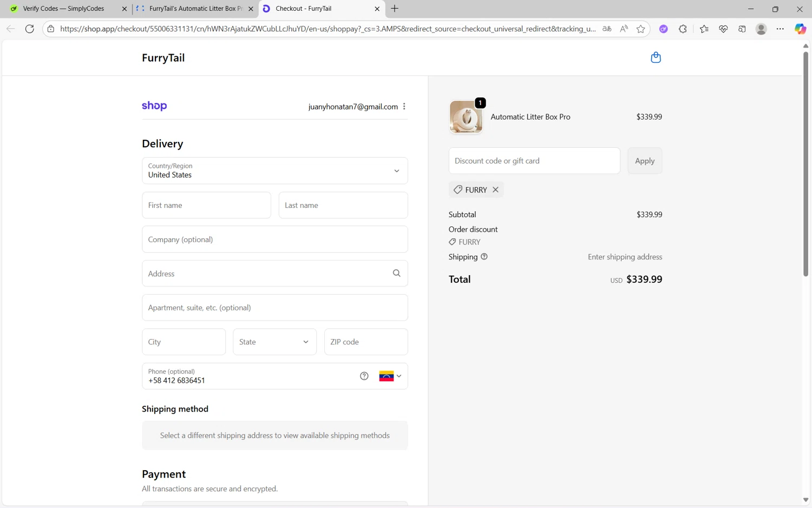812x508 pixels.
Task: Click the scrollbar down arrow
Action: (x=806, y=500)
